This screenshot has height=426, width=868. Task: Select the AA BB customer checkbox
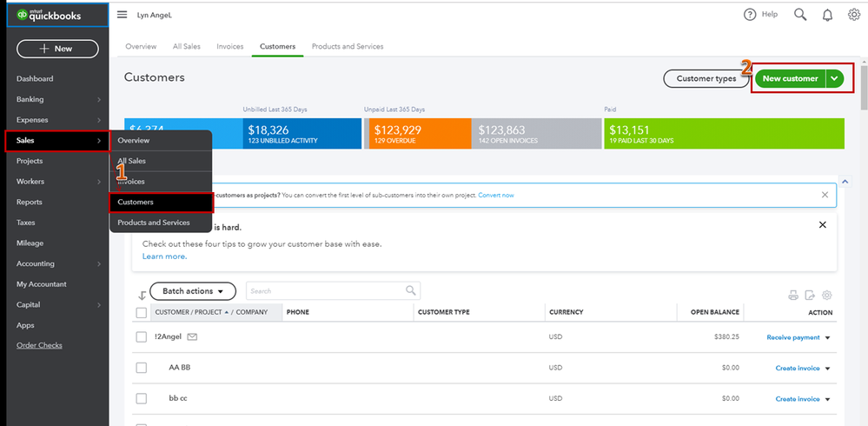(x=142, y=368)
